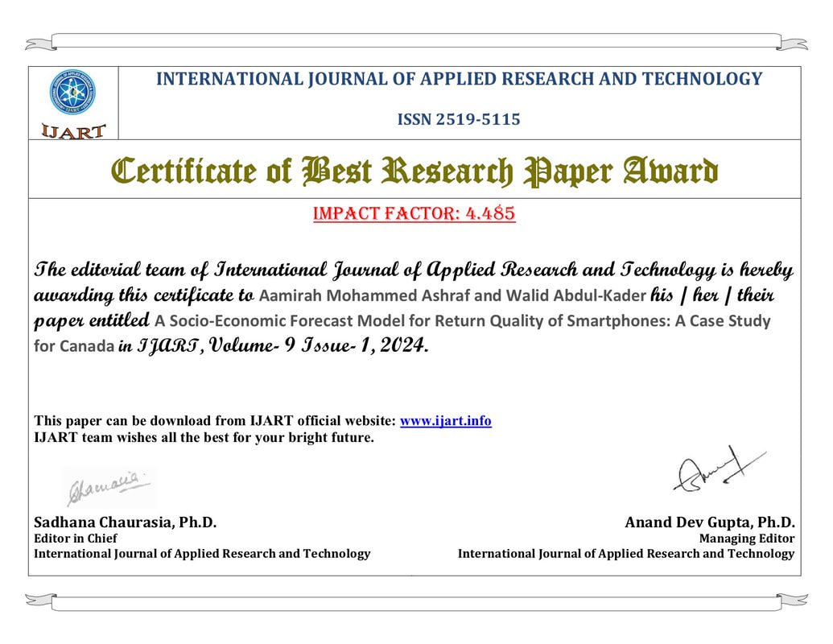Click the journal name under Managing Editor

[x=626, y=554]
